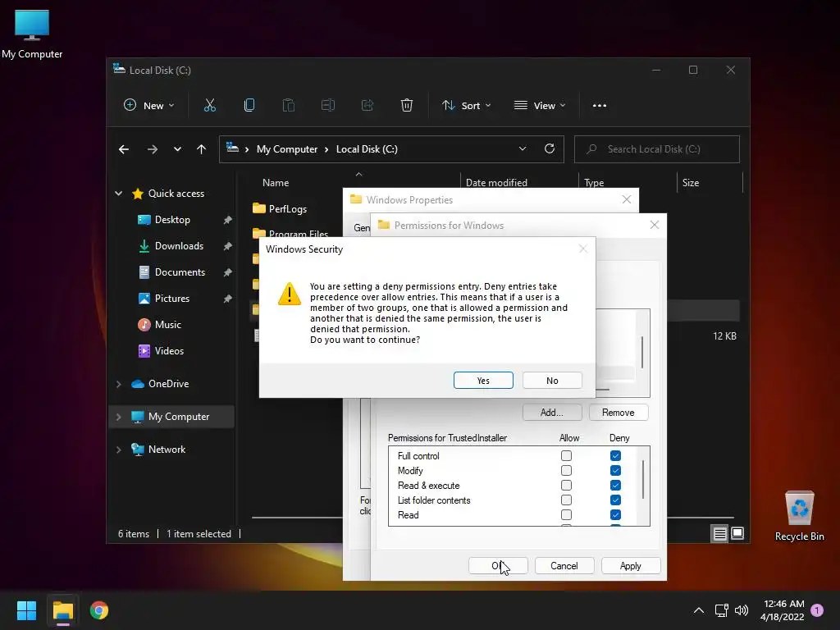Image resolution: width=840 pixels, height=630 pixels.
Task: Open the network tray icon
Action: pyautogui.click(x=722, y=610)
